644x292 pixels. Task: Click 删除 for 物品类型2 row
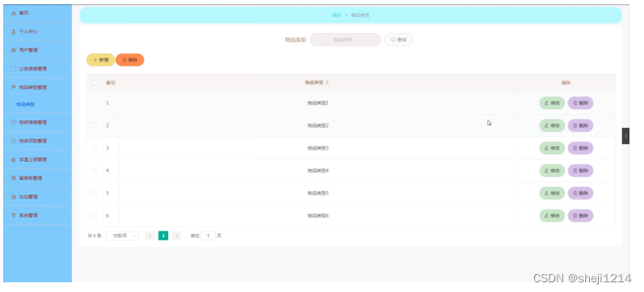581,126
